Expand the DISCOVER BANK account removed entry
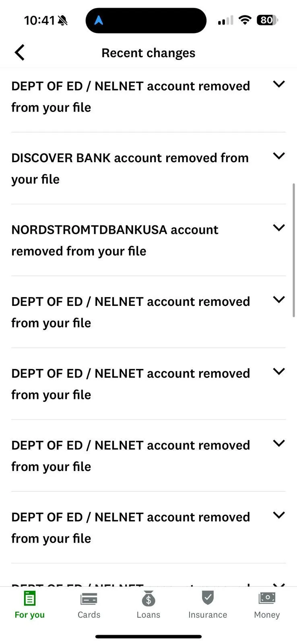Screen dimensions: 297x644 148,168
